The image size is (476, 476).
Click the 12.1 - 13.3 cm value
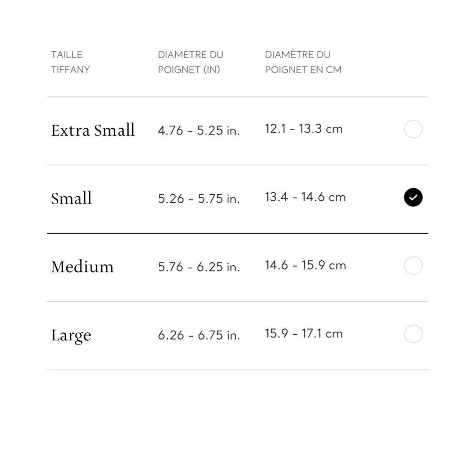(x=304, y=129)
